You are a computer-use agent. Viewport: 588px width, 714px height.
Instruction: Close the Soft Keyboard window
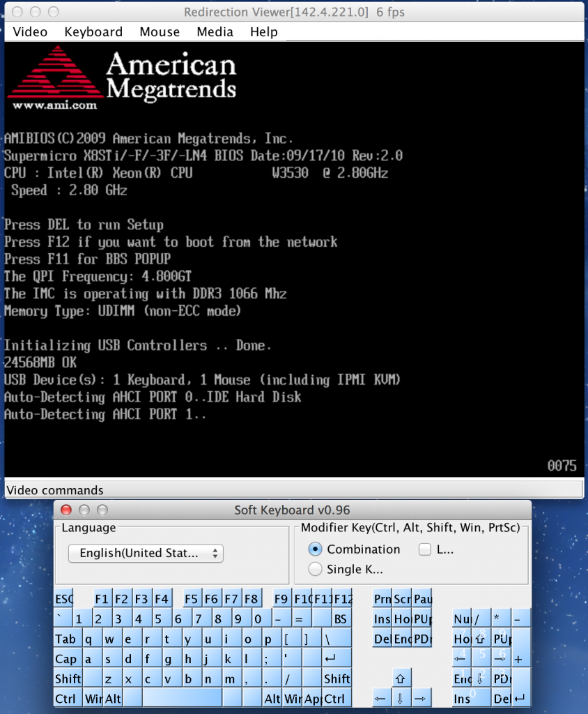[x=66, y=510]
